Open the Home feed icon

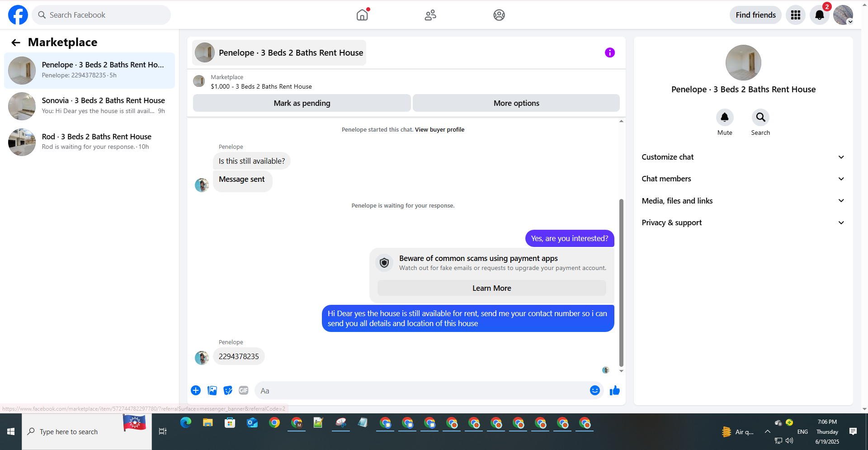(362, 15)
